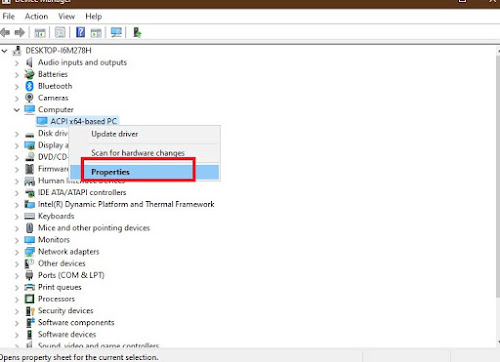Click the Print queues printer icon
The image size is (500, 362).
point(29,287)
